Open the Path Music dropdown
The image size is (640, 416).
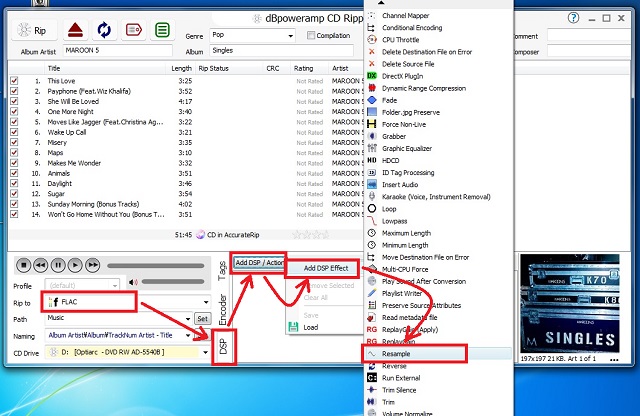[x=188, y=318]
